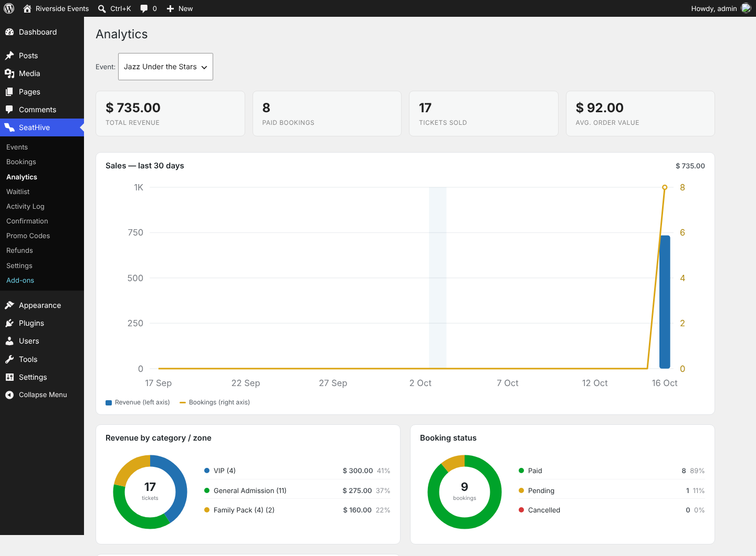The image size is (756, 556).
Task: Click the Pending 11% value
Action: click(x=699, y=490)
